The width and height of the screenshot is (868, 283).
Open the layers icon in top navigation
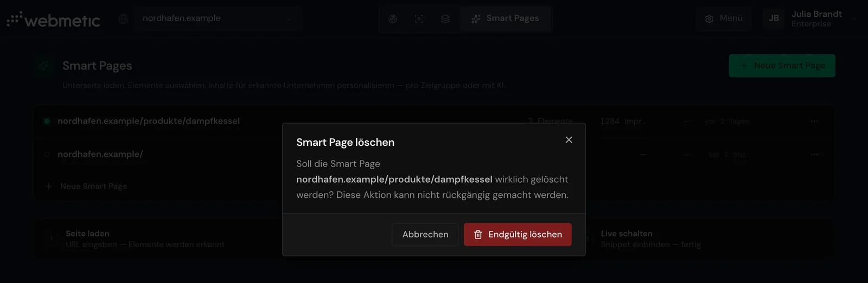click(x=445, y=19)
